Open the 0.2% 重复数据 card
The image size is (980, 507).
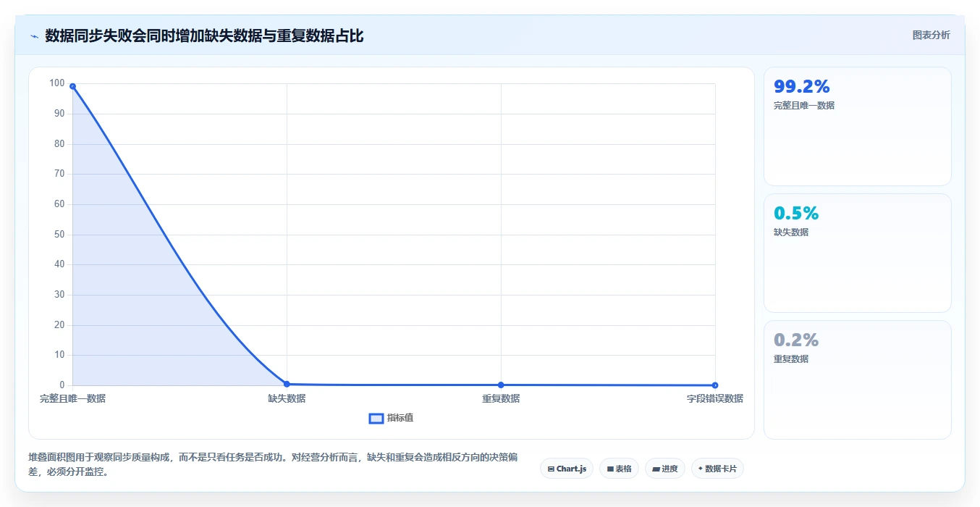click(857, 380)
